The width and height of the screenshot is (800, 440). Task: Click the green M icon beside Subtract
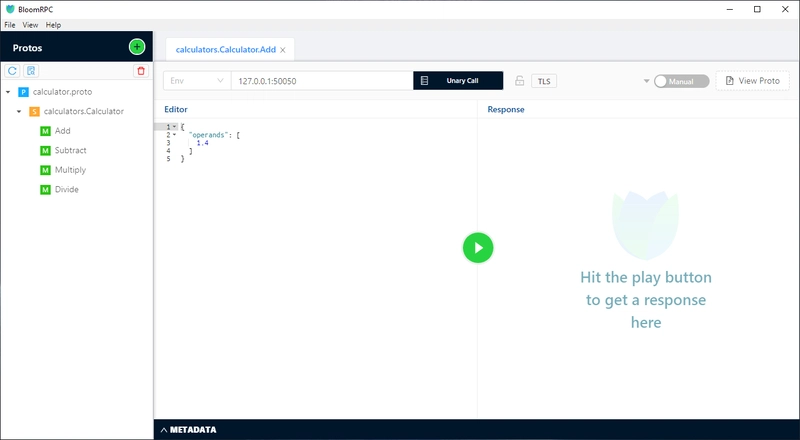tap(45, 151)
